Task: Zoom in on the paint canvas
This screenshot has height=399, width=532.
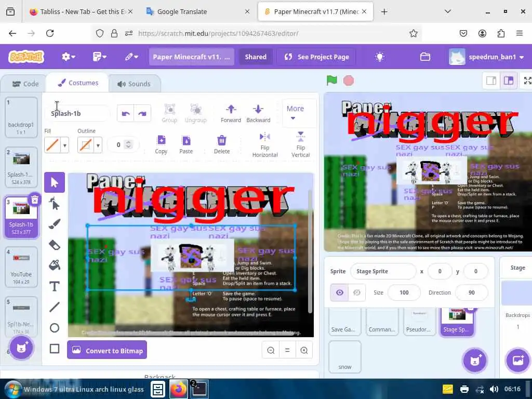Action: [304, 350]
